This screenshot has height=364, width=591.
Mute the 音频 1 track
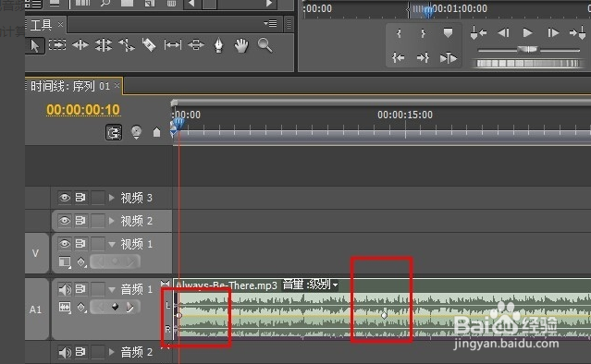[x=65, y=289]
